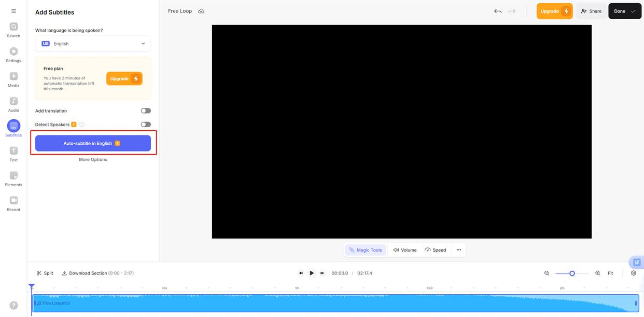
Task: Open the hamburger menu icon
Action: click(x=13, y=11)
